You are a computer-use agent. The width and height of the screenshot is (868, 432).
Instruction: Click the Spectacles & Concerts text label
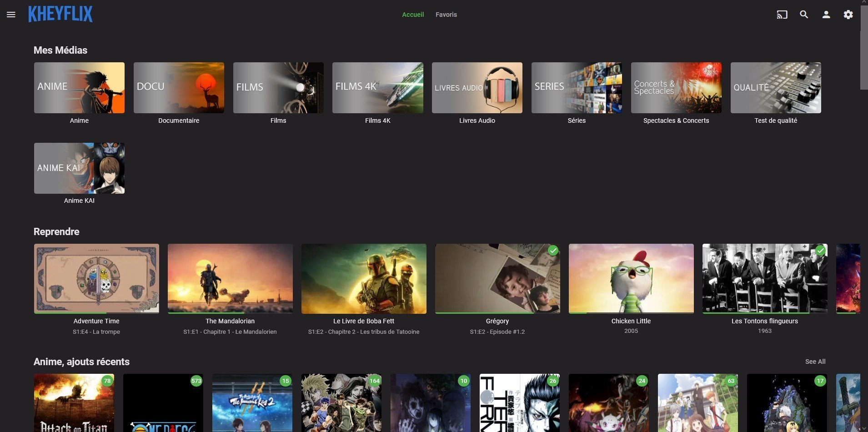pyautogui.click(x=676, y=121)
